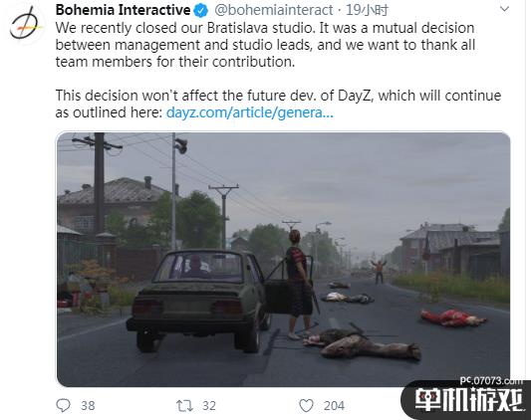Like the tweet with the heart icon

(x=306, y=405)
